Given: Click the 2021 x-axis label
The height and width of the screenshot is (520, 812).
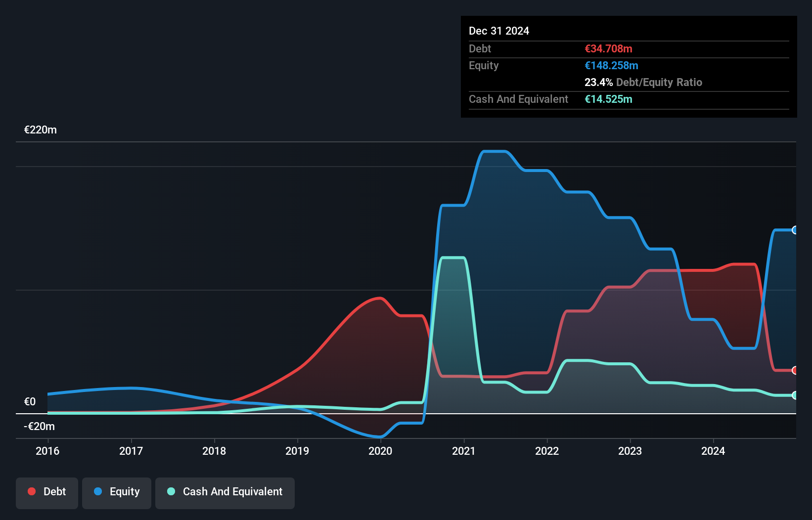Looking at the screenshot, I should click(464, 451).
